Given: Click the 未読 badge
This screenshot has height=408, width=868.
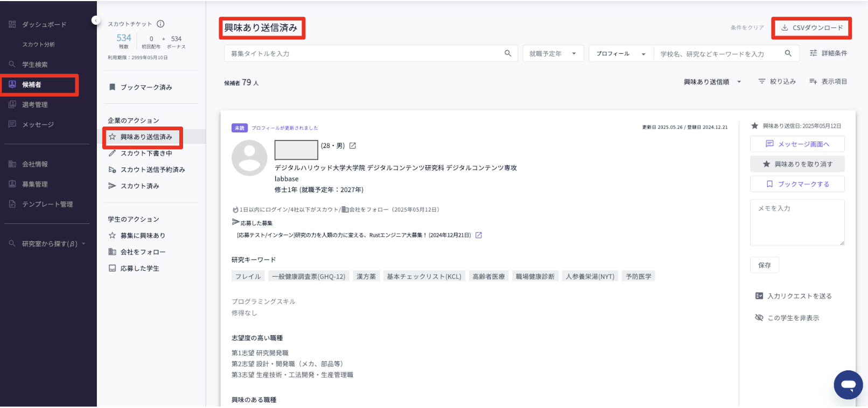Looking at the screenshot, I should click(x=239, y=128).
